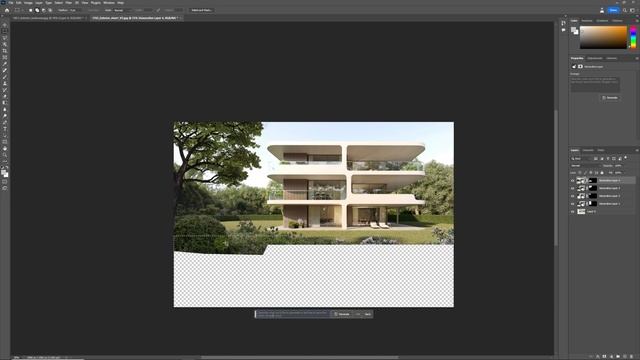Screen dimensions: 640x360
Task: Toggle lock transparent pixels in Layers
Action: (580, 173)
